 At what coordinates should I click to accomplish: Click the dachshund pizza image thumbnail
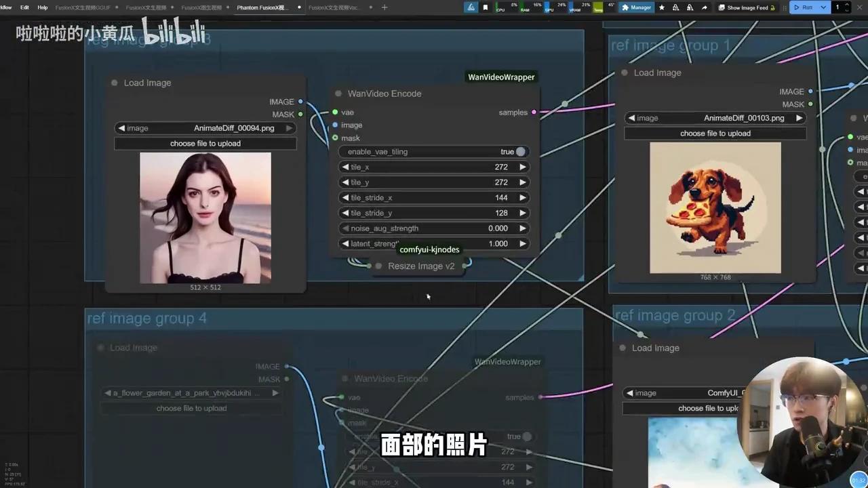(x=715, y=207)
